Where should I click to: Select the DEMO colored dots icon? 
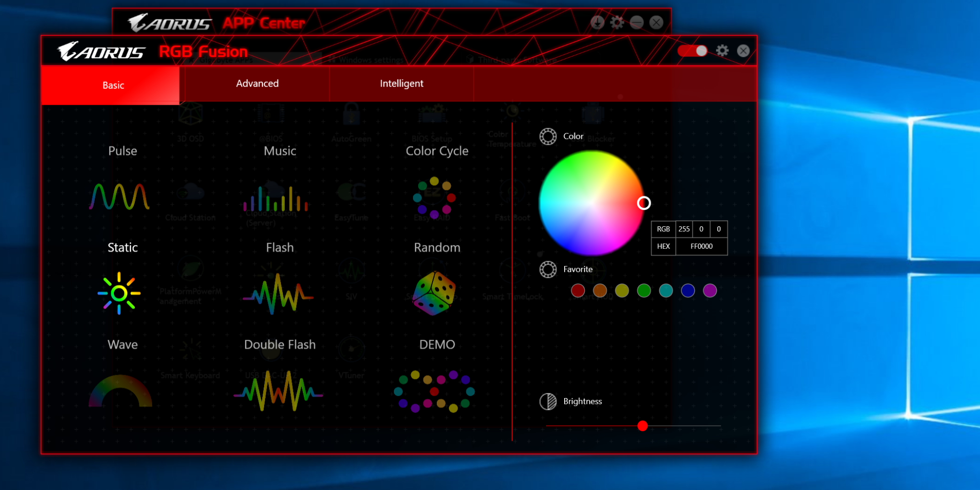point(434,391)
